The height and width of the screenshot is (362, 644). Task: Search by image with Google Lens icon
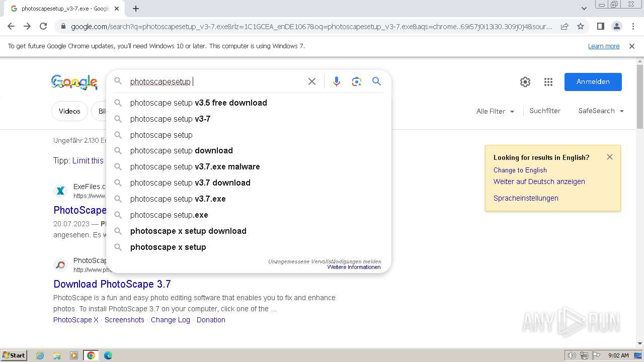[x=357, y=81]
